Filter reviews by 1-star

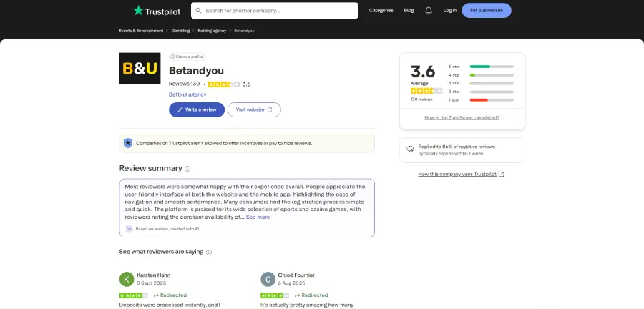point(481,100)
